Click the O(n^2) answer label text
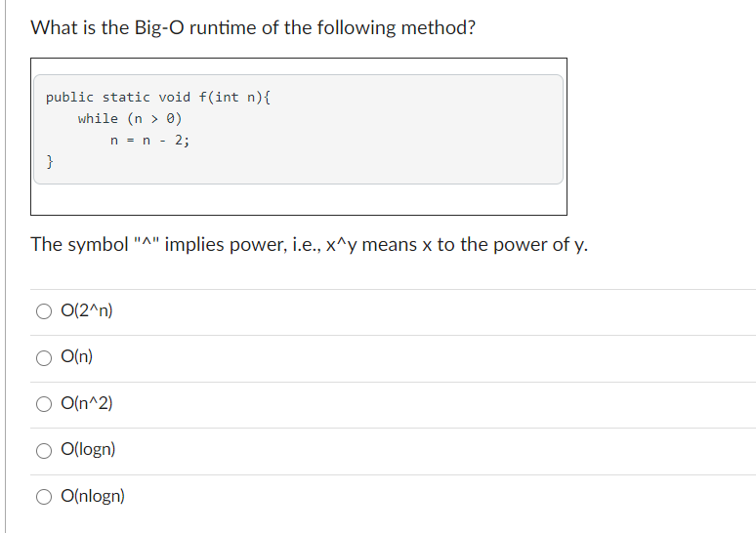The height and width of the screenshot is (533, 756). (87, 403)
